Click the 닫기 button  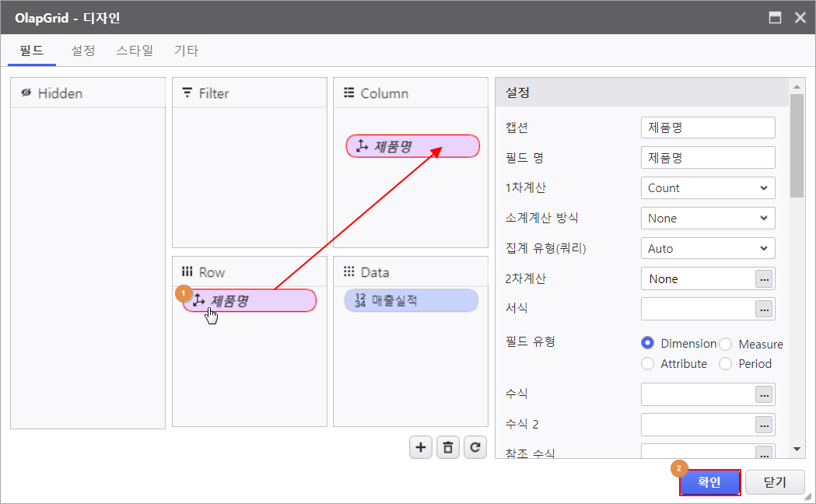(775, 482)
